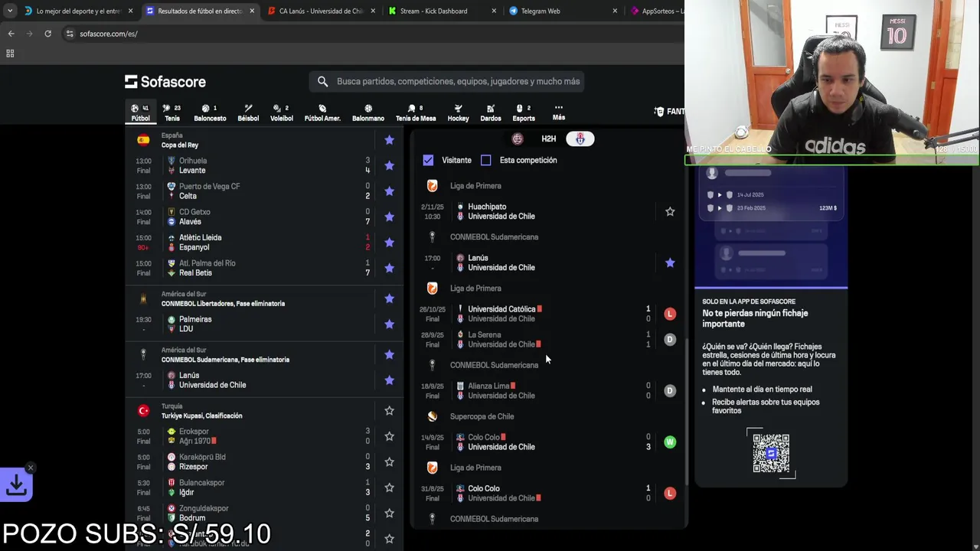Click the Supercopa de Chile competition icon
Image resolution: width=980 pixels, height=551 pixels.
433,416
